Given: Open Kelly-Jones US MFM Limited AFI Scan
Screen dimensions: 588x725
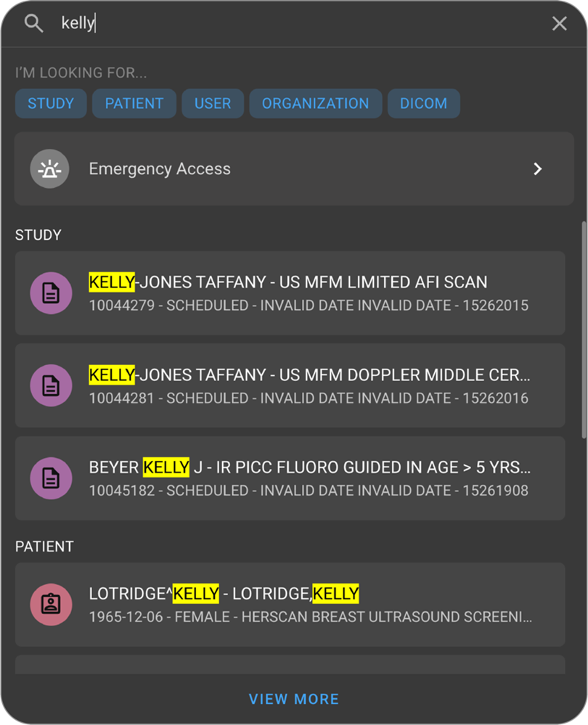Looking at the screenshot, I should [x=305, y=293].
